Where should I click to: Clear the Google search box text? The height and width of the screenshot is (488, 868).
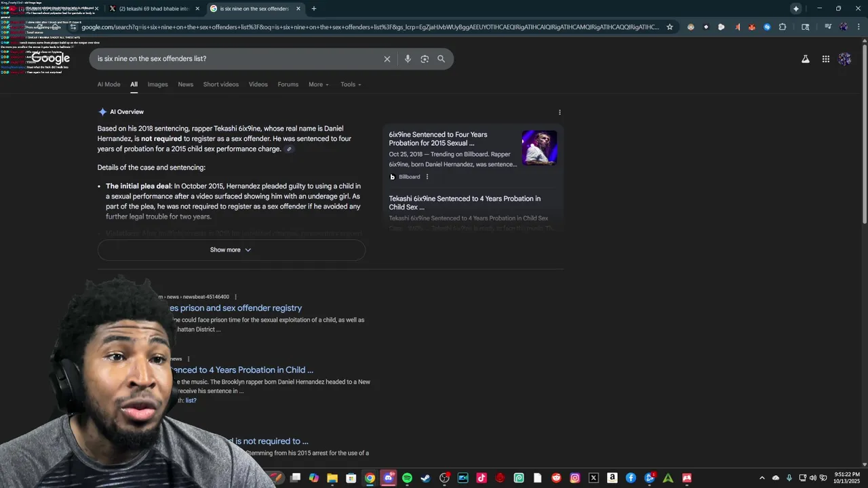point(387,59)
